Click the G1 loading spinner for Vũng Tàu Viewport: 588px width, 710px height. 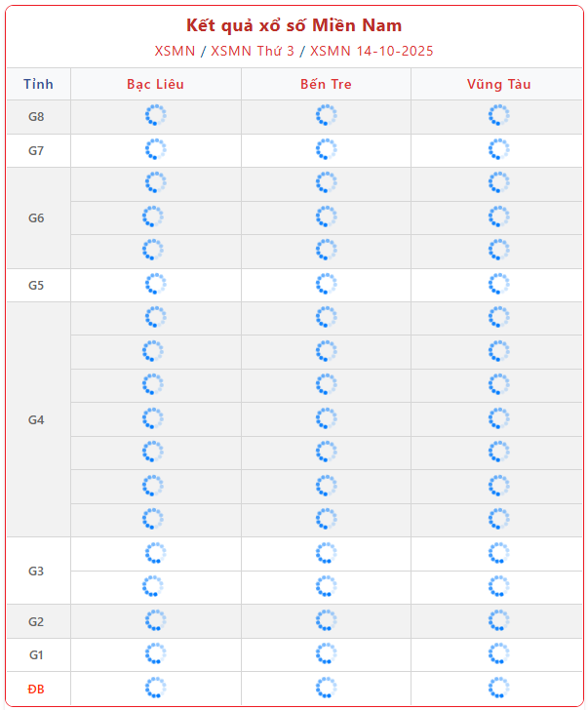click(x=498, y=653)
